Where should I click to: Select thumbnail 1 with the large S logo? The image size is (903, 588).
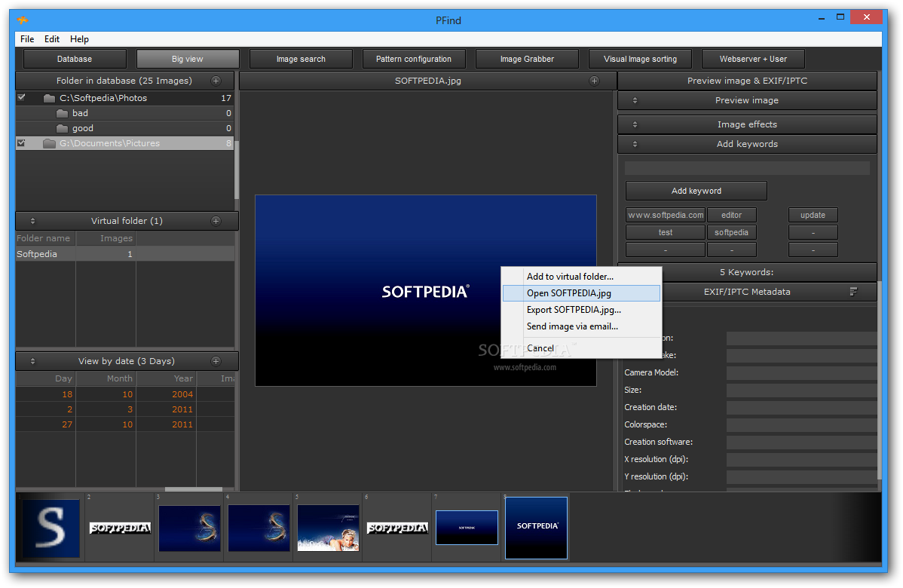coord(50,528)
